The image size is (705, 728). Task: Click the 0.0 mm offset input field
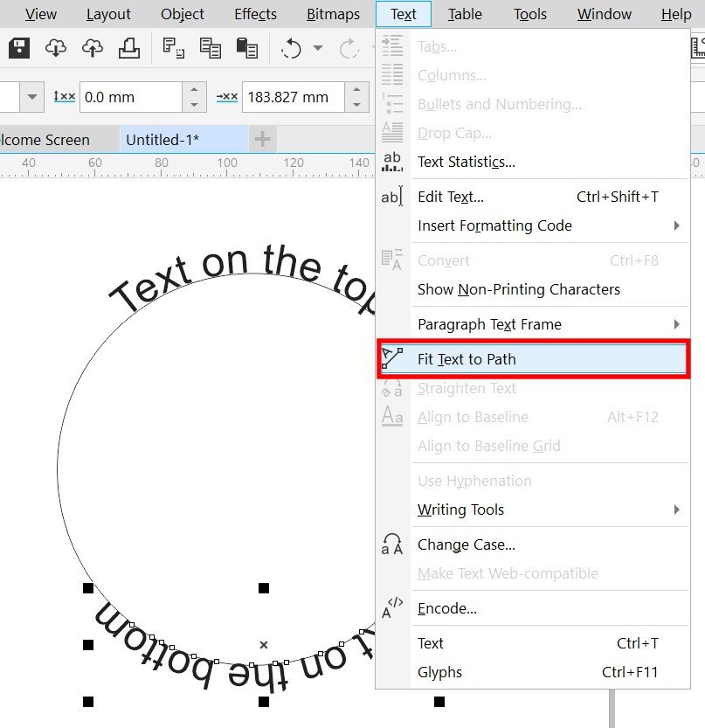click(x=129, y=97)
